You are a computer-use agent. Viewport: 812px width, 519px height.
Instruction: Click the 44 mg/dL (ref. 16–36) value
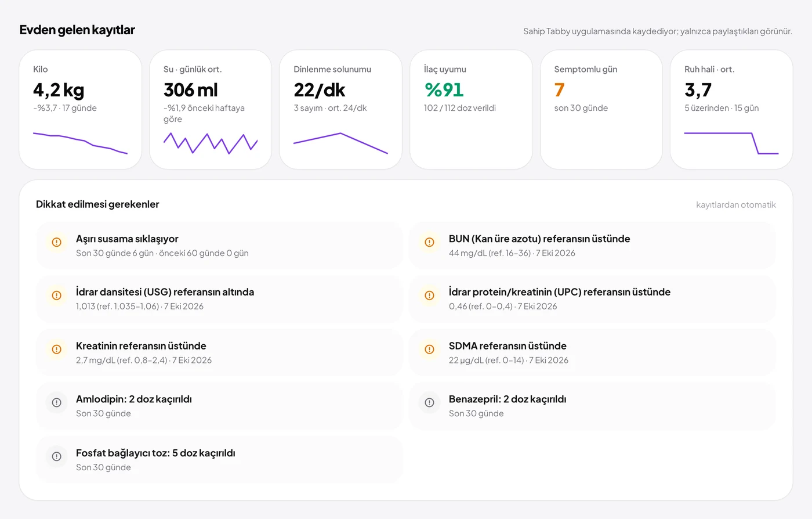[x=490, y=253]
